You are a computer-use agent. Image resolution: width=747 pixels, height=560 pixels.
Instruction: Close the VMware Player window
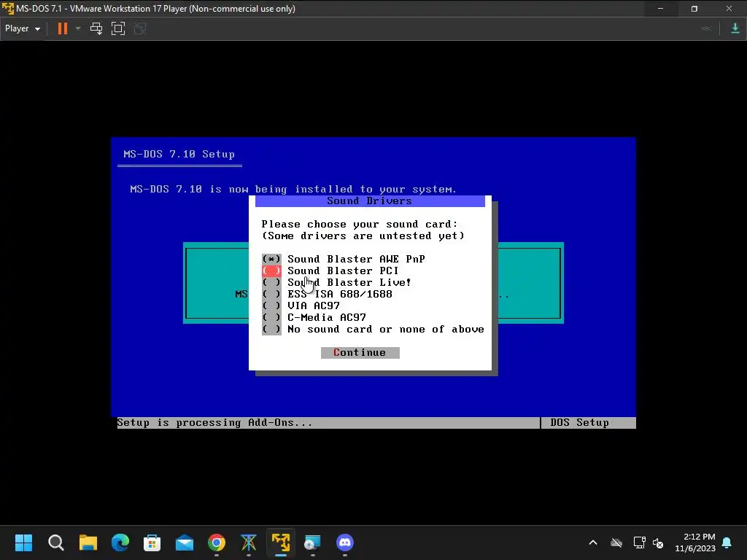[x=729, y=9]
